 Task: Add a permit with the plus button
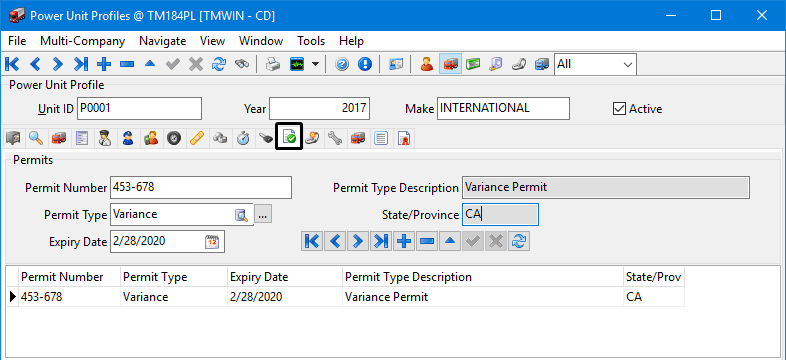(x=403, y=242)
